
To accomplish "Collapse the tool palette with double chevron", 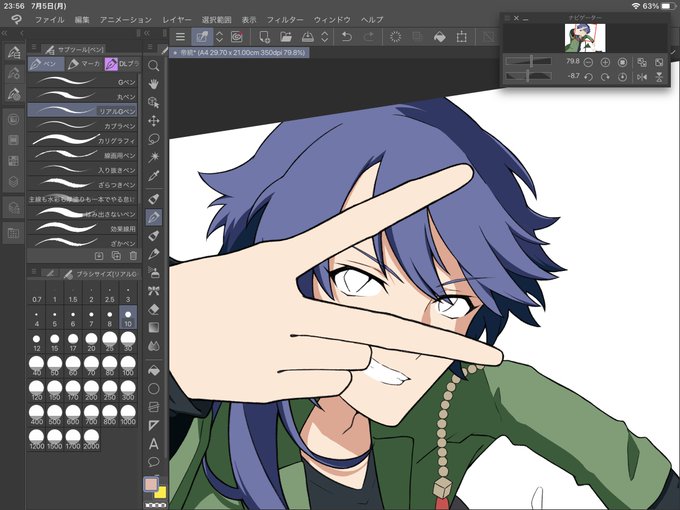I will coord(147,33).
